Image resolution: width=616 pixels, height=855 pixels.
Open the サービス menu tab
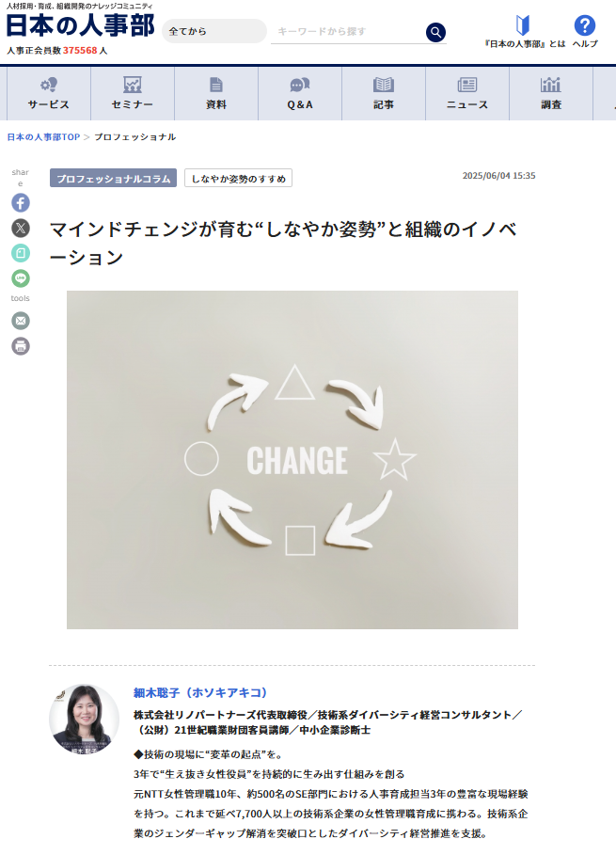pos(49,93)
